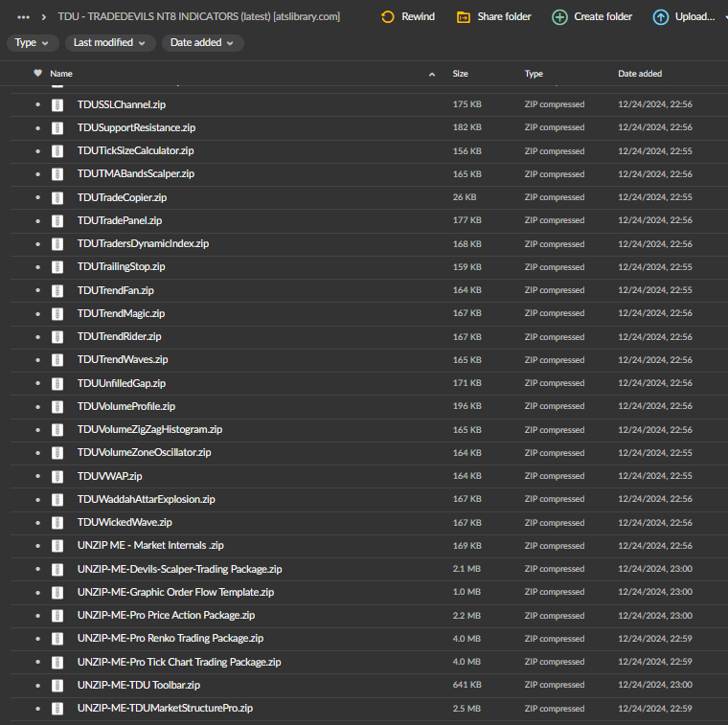Click the Upload arrow icon
Viewport: 728px width, 725px height.
[x=661, y=16]
